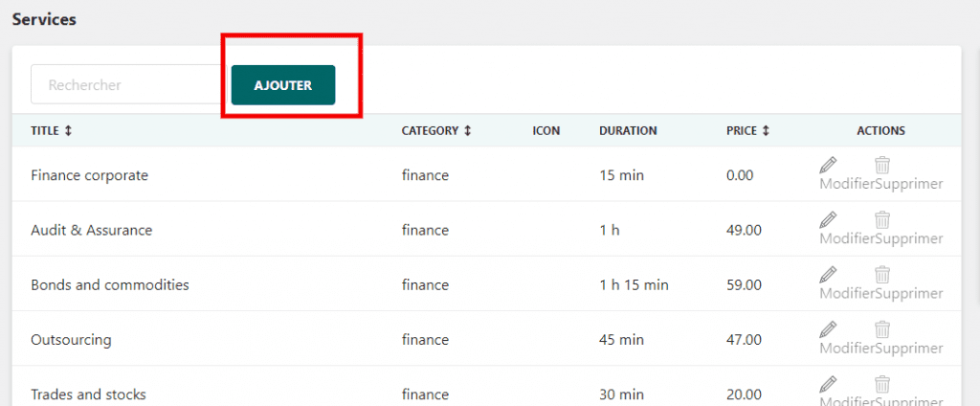Delete the Outsourcing service with trash icon
Image resolution: width=980 pixels, height=406 pixels.
(x=882, y=328)
